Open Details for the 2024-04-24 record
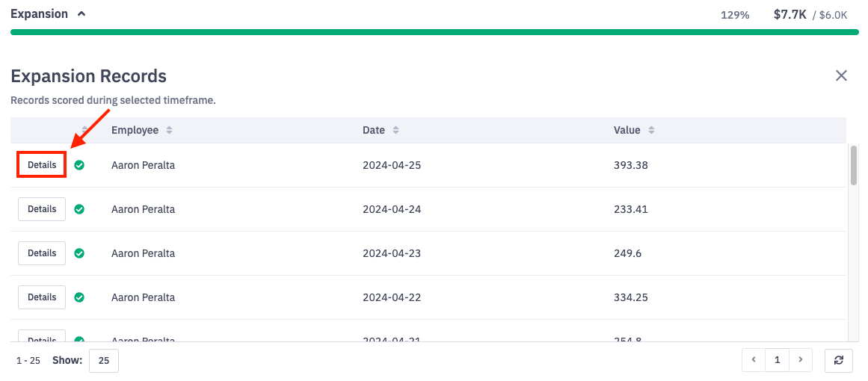 point(42,209)
